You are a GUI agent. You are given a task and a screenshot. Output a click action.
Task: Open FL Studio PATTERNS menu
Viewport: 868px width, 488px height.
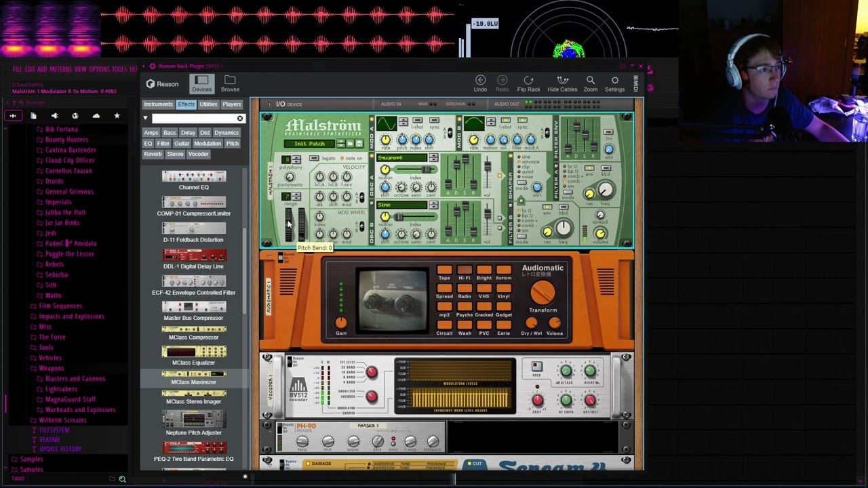60,69
